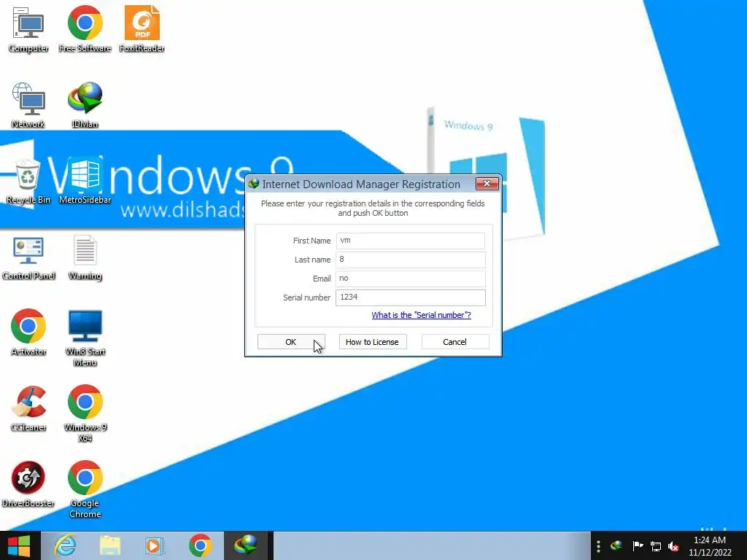Launch DriverBooster from the desktop
This screenshot has height=560, width=747.
[x=28, y=484]
